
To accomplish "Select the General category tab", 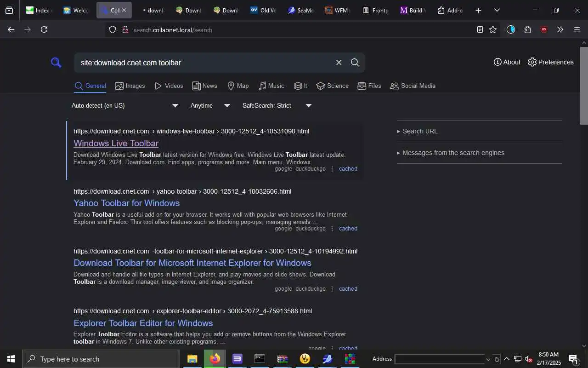I will tap(90, 86).
